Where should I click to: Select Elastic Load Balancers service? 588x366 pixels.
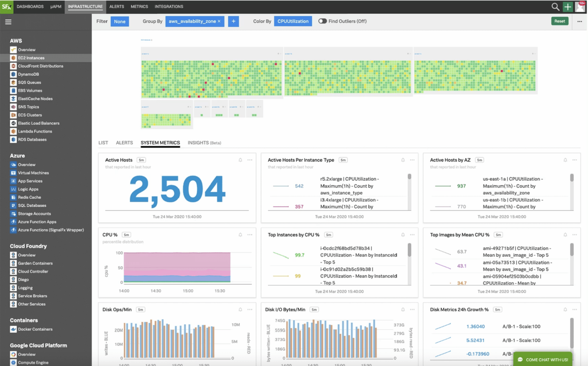tap(39, 123)
